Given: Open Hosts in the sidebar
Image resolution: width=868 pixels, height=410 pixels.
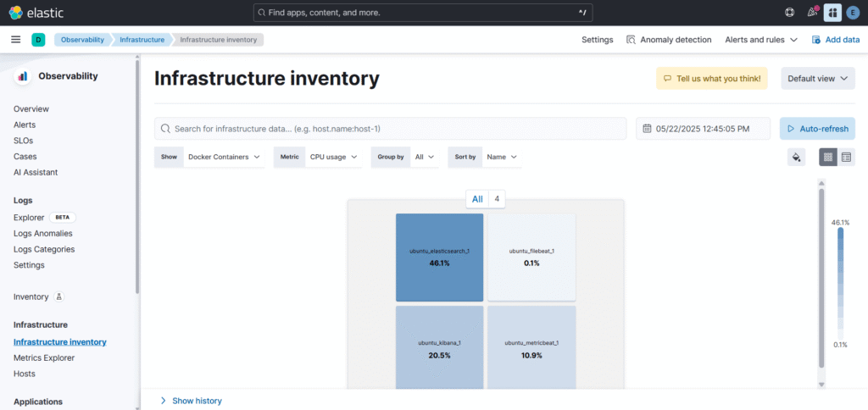Looking at the screenshot, I should click(25, 374).
